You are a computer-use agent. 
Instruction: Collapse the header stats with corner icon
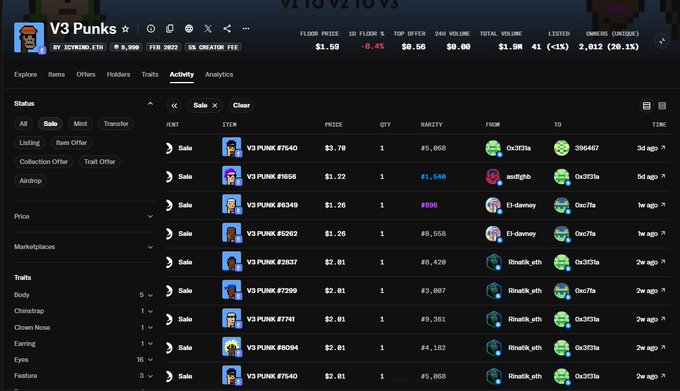pos(662,41)
